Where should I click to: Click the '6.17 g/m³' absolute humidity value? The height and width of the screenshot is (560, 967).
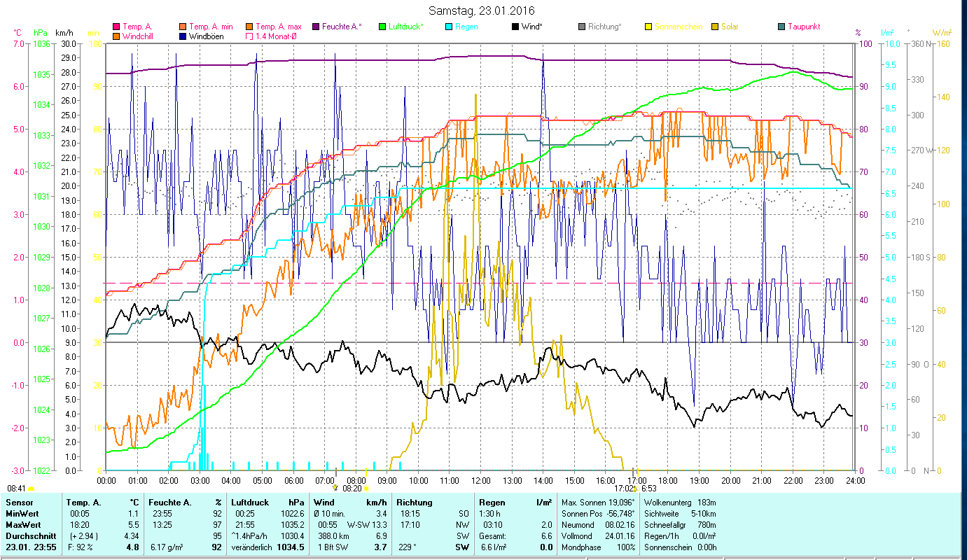pyautogui.click(x=167, y=547)
